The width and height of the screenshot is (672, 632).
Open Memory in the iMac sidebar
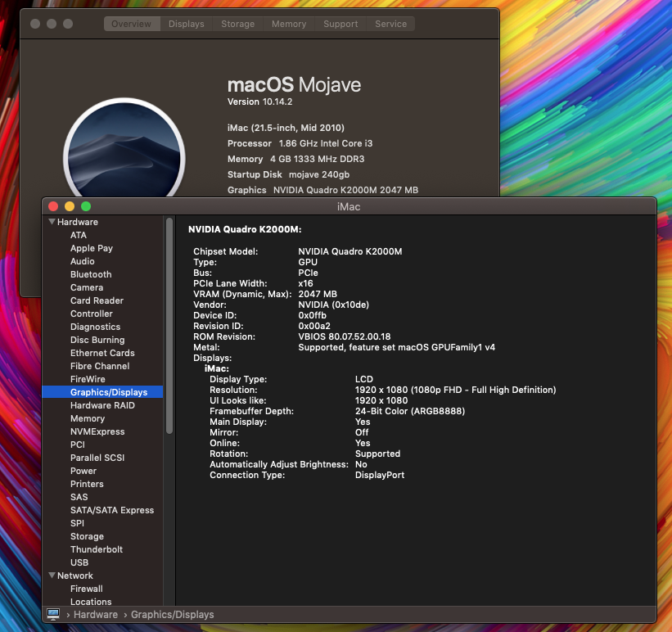(88, 418)
